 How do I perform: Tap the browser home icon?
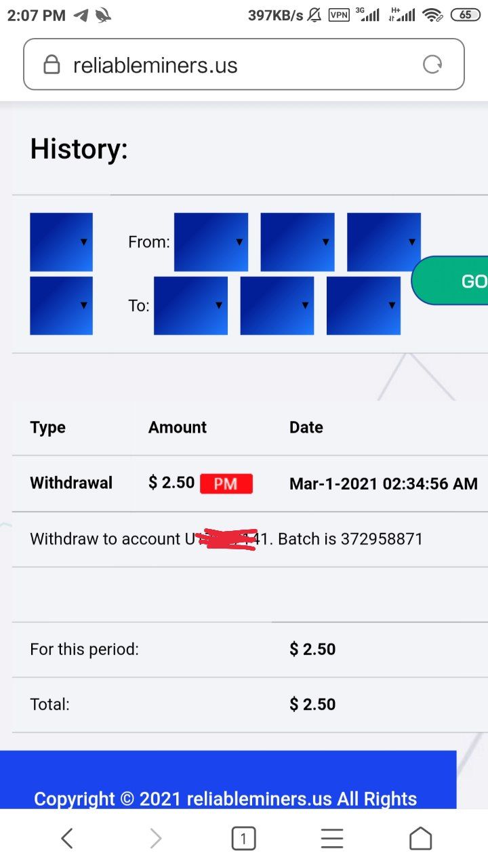coord(420,839)
